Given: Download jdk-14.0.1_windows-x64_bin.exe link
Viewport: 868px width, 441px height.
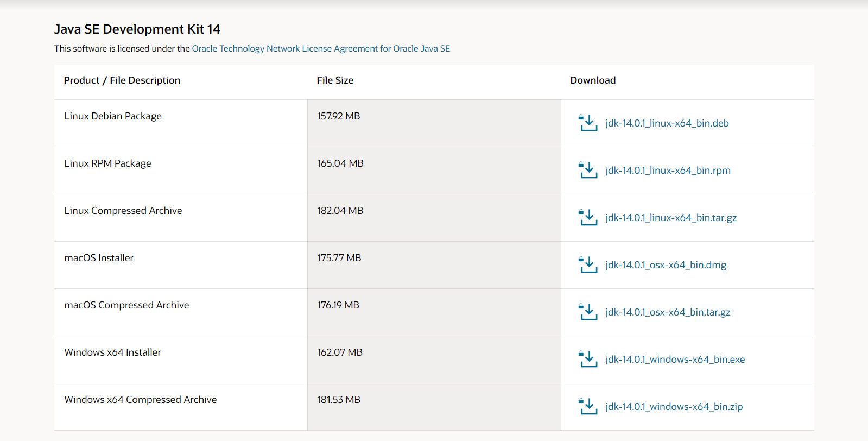Looking at the screenshot, I should [675, 360].
